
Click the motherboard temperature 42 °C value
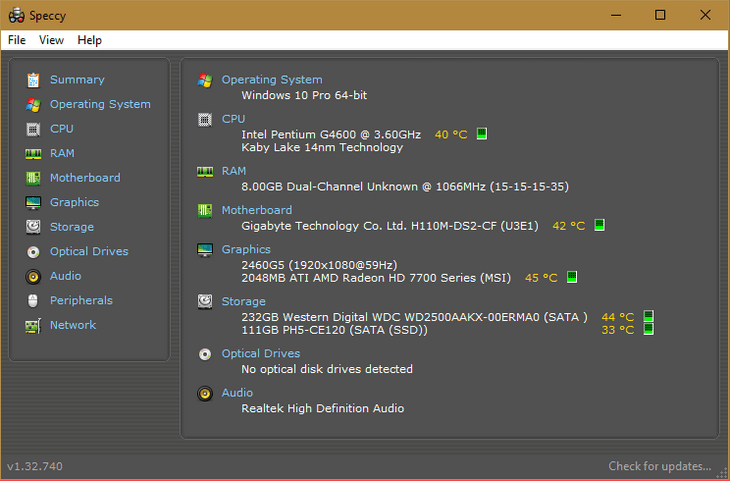pyautogui.click(x=569, y=226)
